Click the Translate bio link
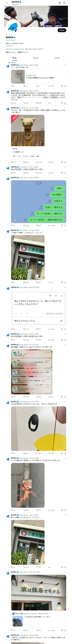The image size is (72, 644). (x=10, y=46)
